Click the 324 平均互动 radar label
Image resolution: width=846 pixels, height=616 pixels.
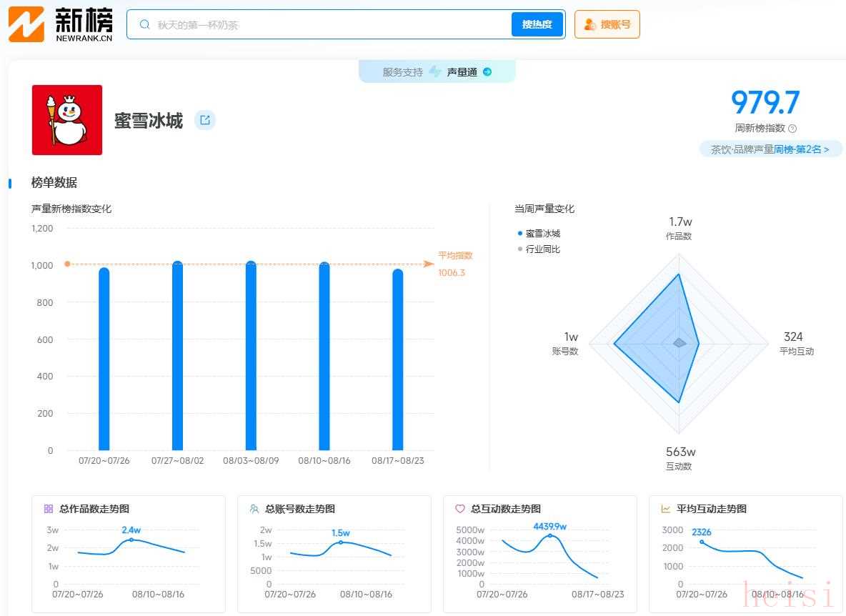(x=797, y=344)
